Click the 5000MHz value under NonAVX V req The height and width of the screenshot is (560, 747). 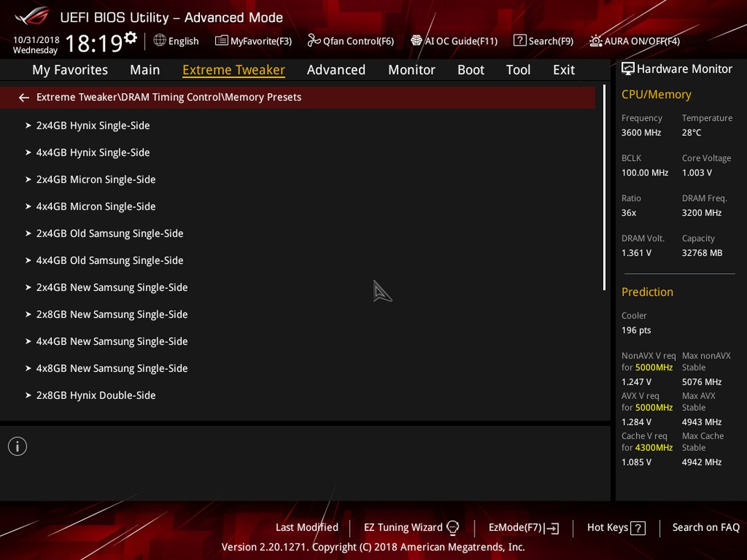click(654, 368)
